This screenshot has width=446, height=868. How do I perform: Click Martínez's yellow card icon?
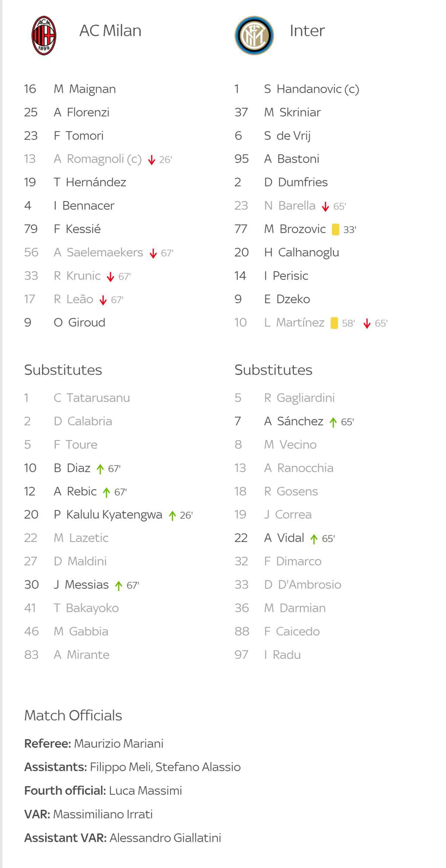[334, 323]
